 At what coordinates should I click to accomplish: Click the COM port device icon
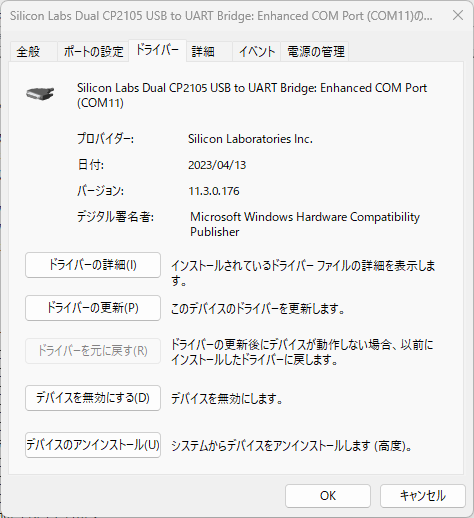click(x=40, y=94)
